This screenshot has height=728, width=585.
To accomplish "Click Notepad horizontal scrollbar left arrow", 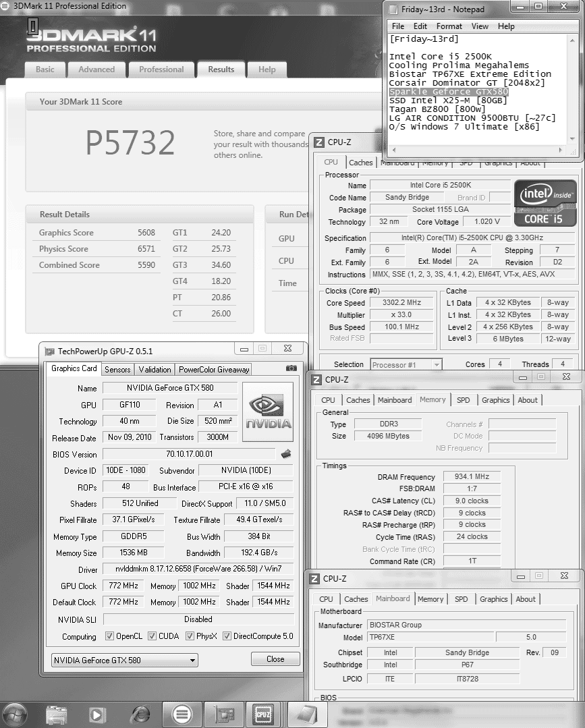I will coord(394,150).
